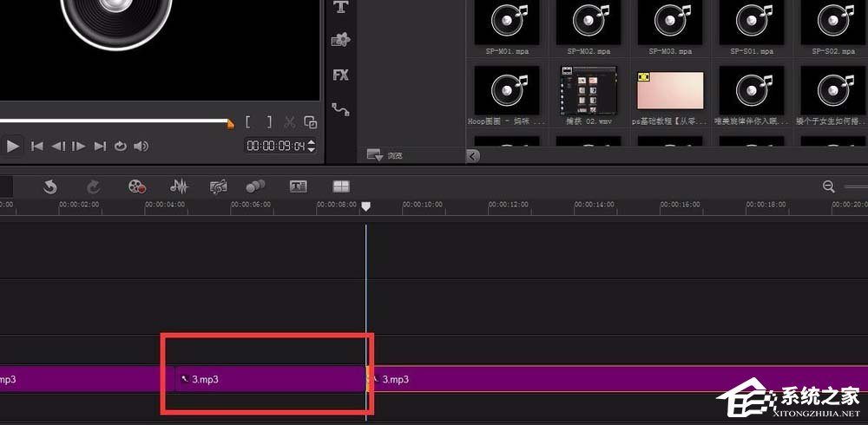Select the ps基础教程 video thumbnail
This screenshot has width=868, height=425.
670,90
